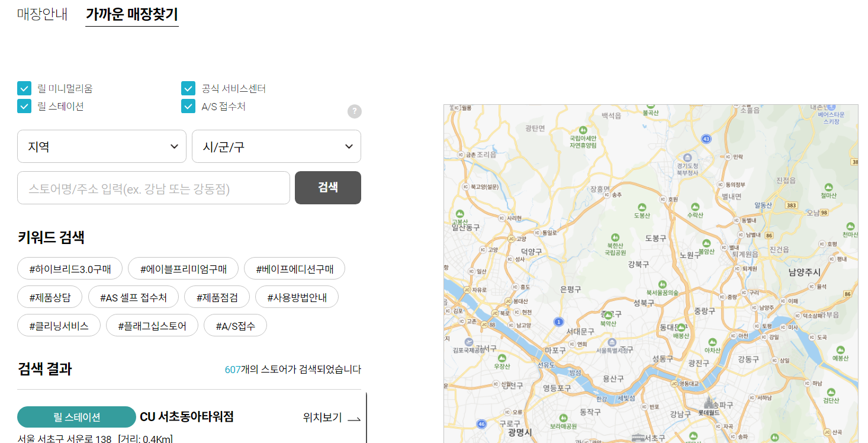Expand the 시/군/구 dropdown
The image size is (868, 443).
pyautogui.click(x=276, y=146)
